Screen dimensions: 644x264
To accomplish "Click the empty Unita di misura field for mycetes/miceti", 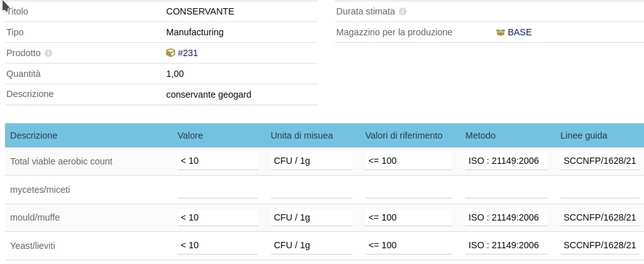I will (312, 190).
